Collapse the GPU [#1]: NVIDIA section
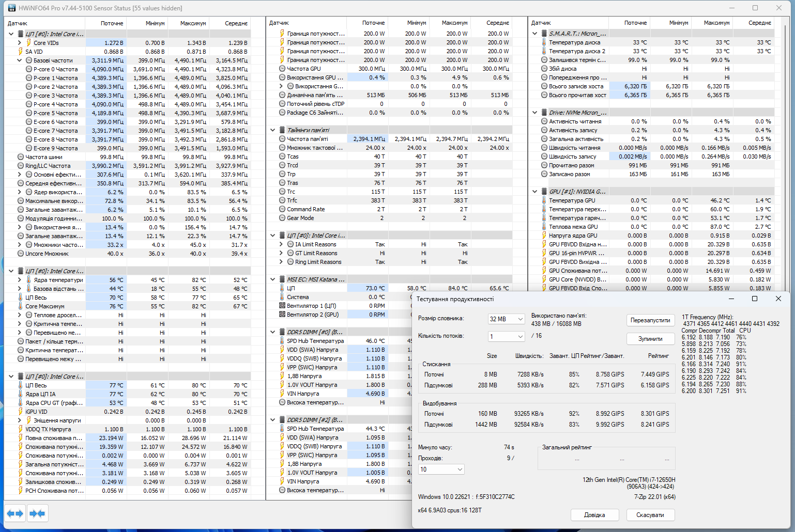This screenshot has width=795, height=532. pos(534,192)
